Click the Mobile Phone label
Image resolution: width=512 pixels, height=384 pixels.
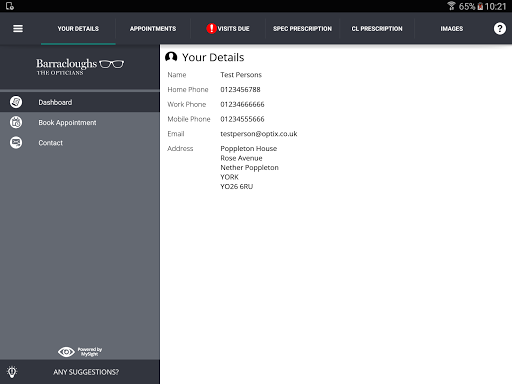tap(189, 119)
